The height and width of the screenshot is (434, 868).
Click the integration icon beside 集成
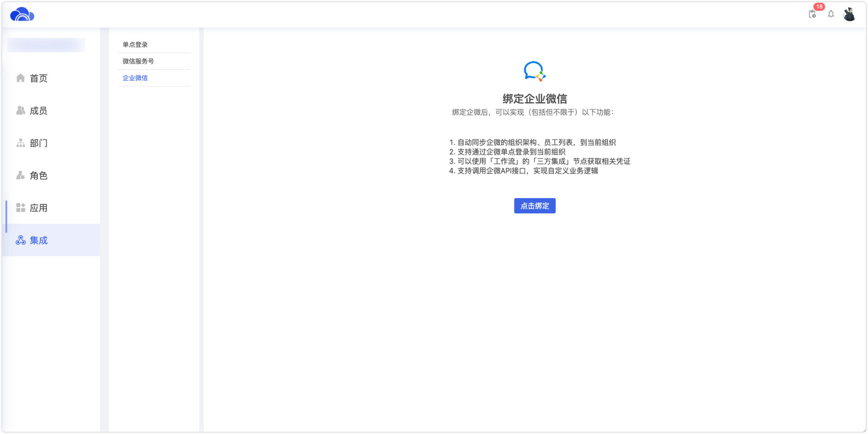(20, 240)
